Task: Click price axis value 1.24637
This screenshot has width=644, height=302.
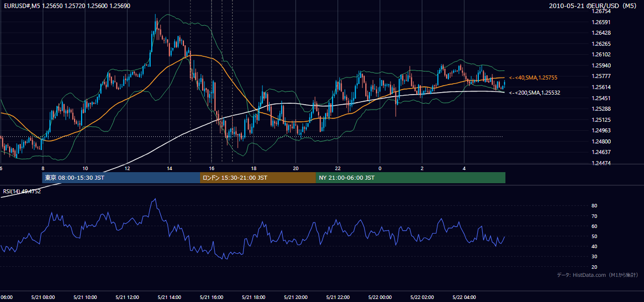Action: (x=601, y=152)
